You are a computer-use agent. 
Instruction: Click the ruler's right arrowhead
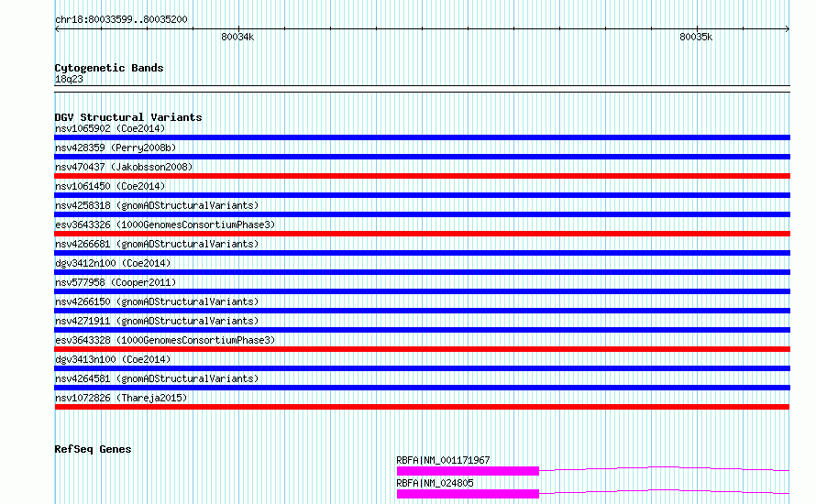pyautogui.click(x=788, y=29)
